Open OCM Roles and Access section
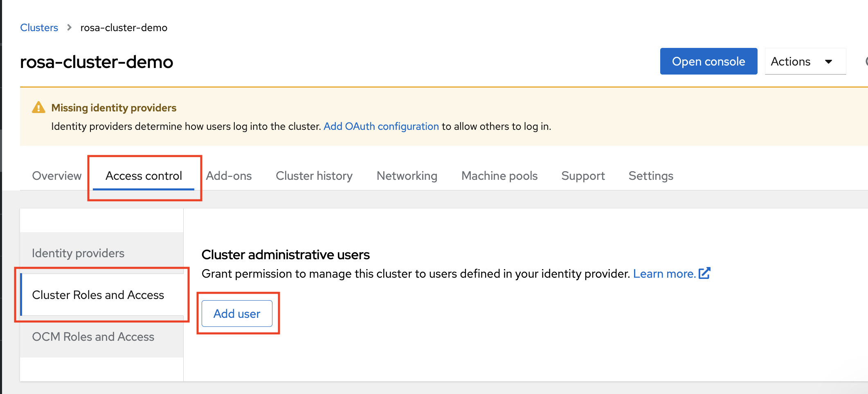 click(x=93, y=337)
